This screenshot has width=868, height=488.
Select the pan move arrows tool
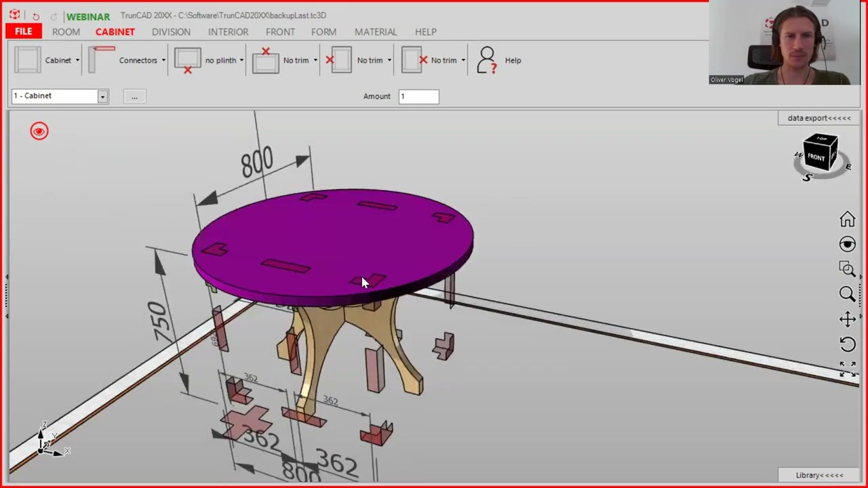pos(847,319)
